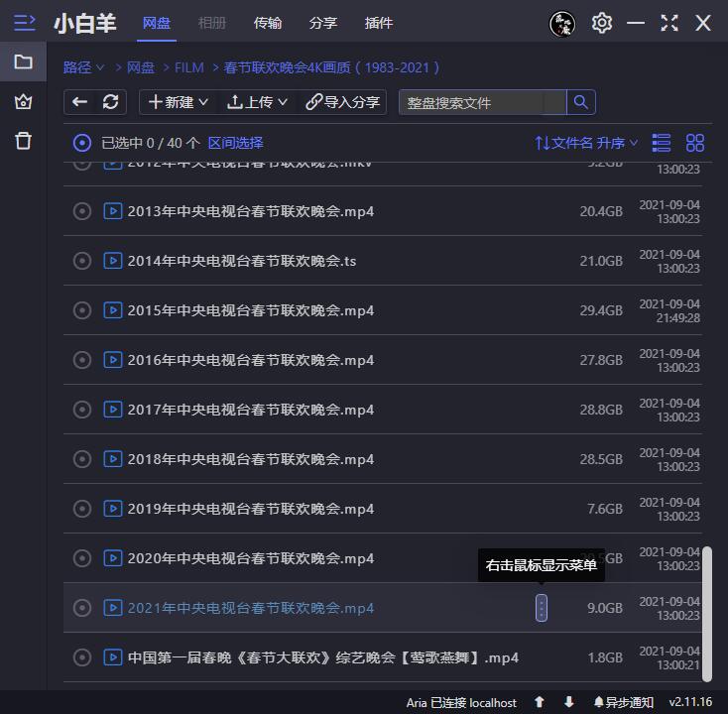Open the folder file-list sidebar icon
Screen dimensions: 728x714
pos(23,61)
